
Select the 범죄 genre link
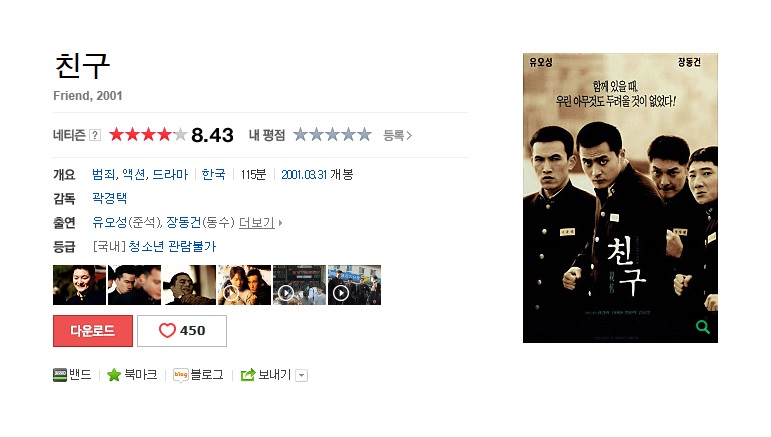pos(104,175)
